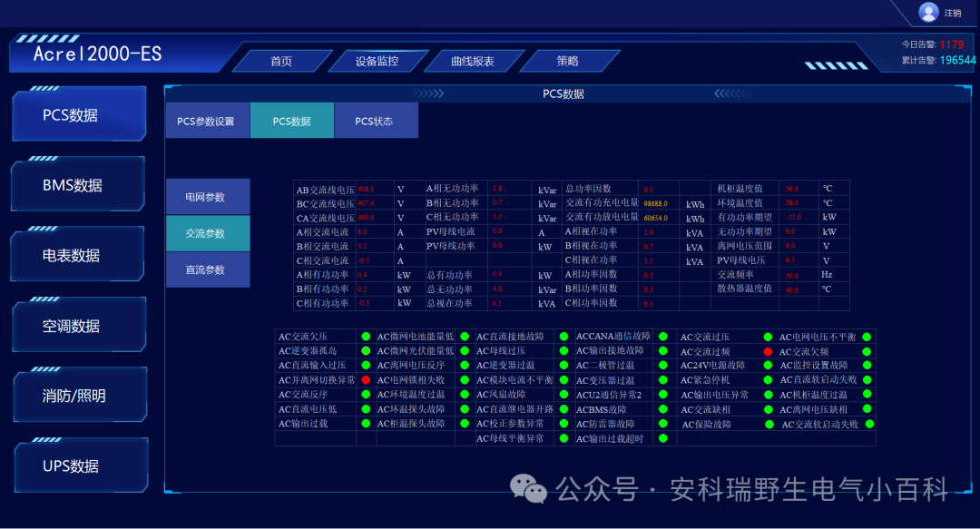Switch to the PCS状态 sub-tab

[377, 121]
